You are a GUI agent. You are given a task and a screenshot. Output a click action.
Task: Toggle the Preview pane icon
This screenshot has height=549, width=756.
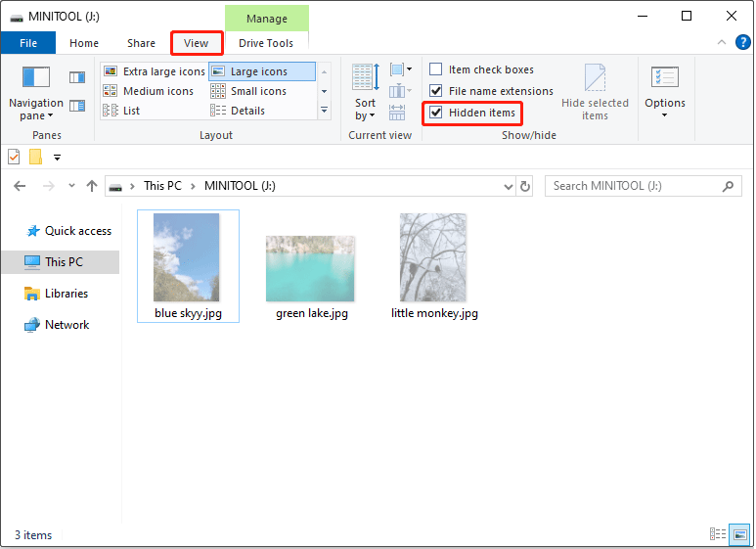(x=77, y=77)
